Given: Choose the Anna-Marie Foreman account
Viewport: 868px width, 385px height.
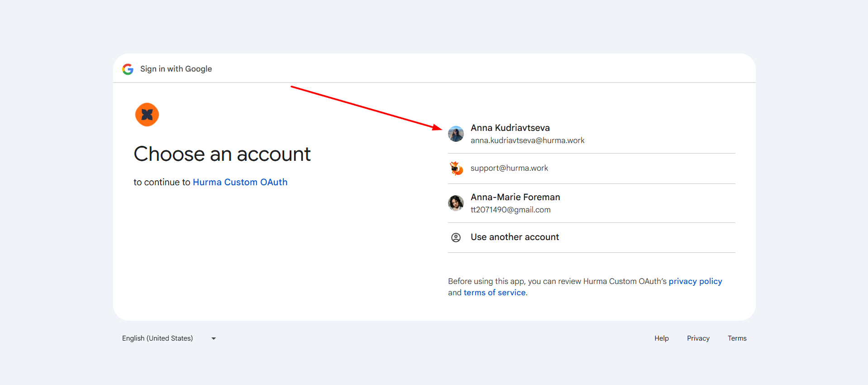Looking at the screenshot, I should [591, 203].
